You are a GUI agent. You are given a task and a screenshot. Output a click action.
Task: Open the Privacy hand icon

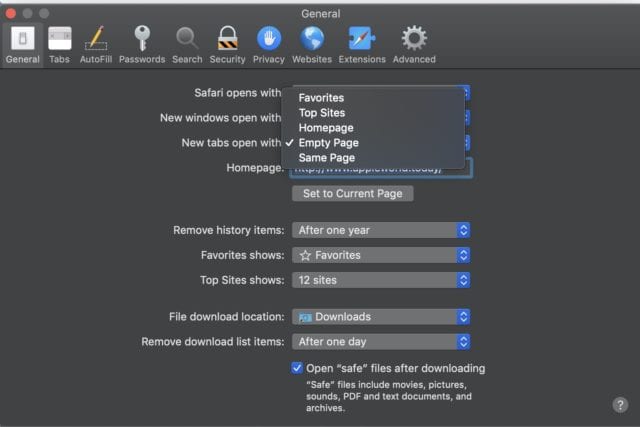click(269, 44)
